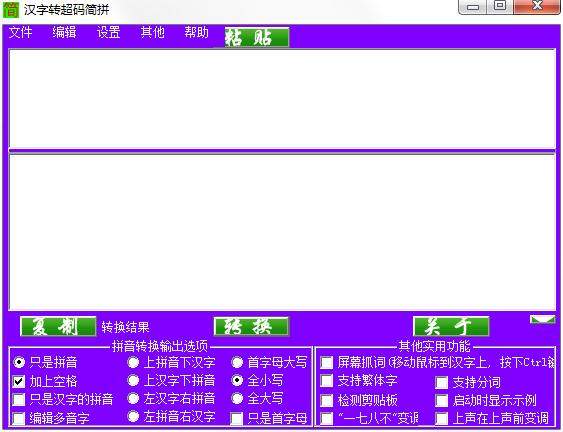
Task: Click the 其他实用功能 group title
Action: (434, 346)
